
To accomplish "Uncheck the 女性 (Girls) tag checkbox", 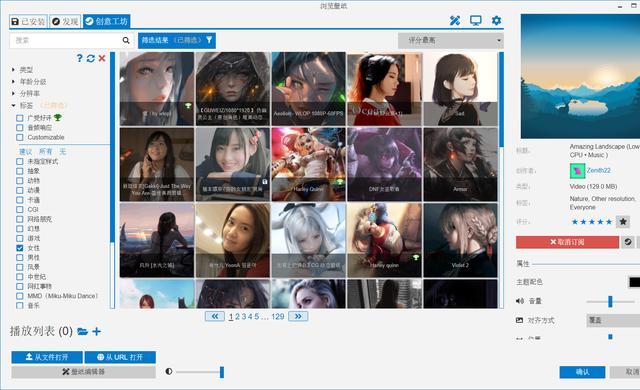I will (20, 248).
